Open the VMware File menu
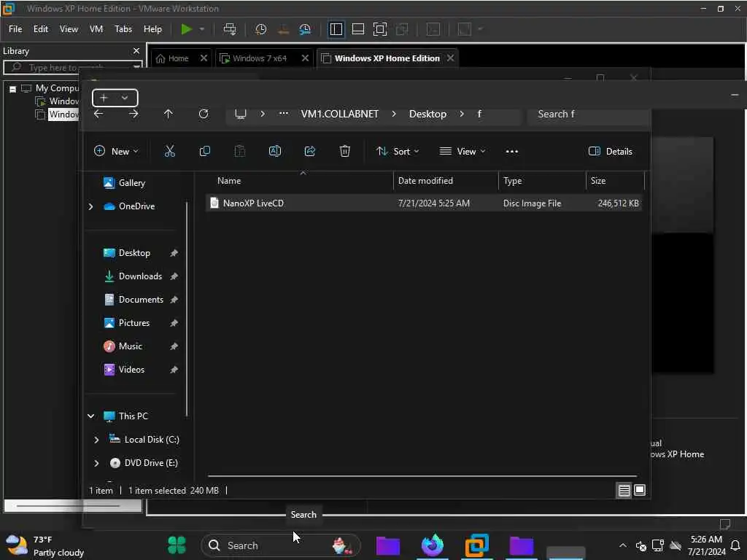The width and height of the screenshot is (747, 560). click(15, 29)
